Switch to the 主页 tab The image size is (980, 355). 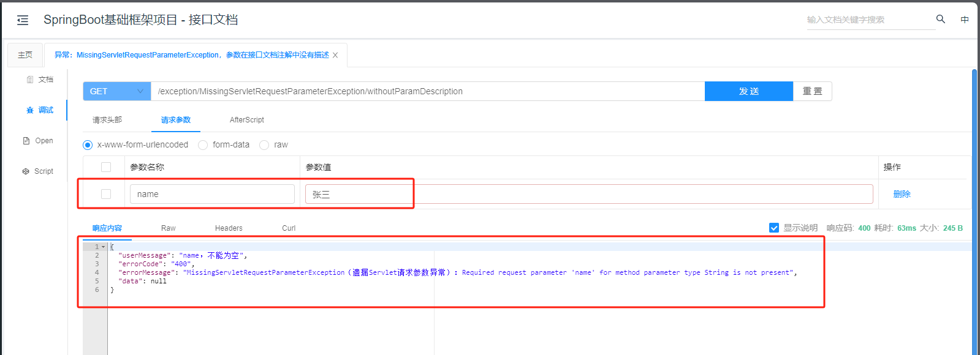pyautogui.click(x=25, y=55)
